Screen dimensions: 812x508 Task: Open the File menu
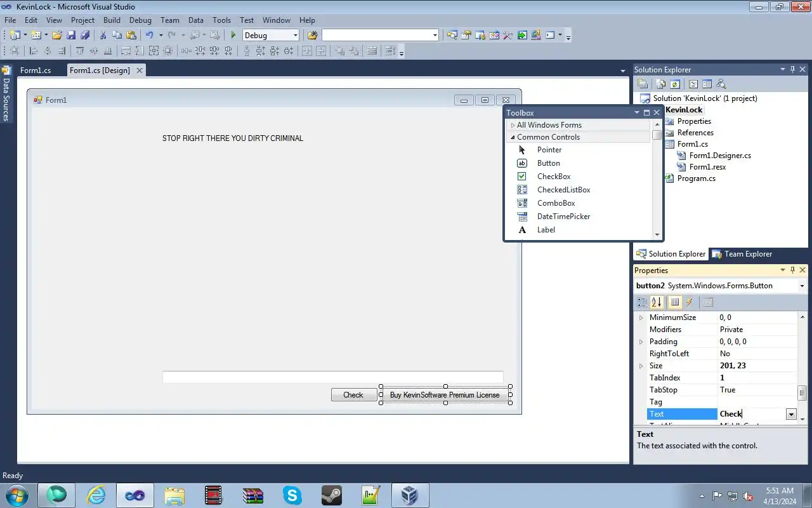coord(10,20)
